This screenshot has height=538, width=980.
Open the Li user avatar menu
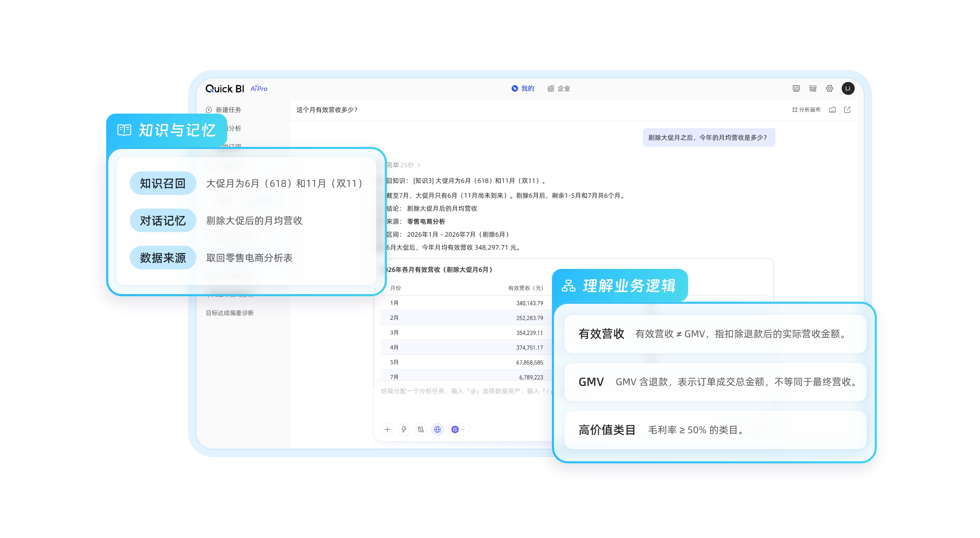pos(848,88)
